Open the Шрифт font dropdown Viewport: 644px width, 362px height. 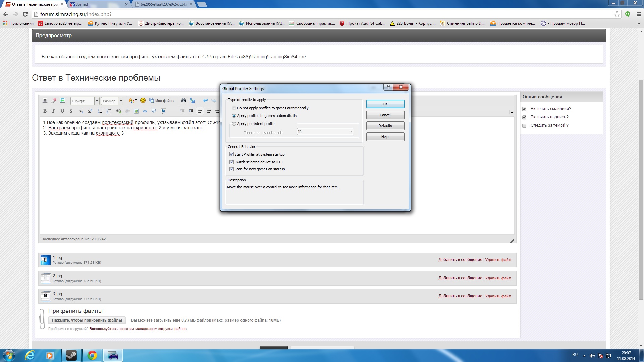[97, 101]
